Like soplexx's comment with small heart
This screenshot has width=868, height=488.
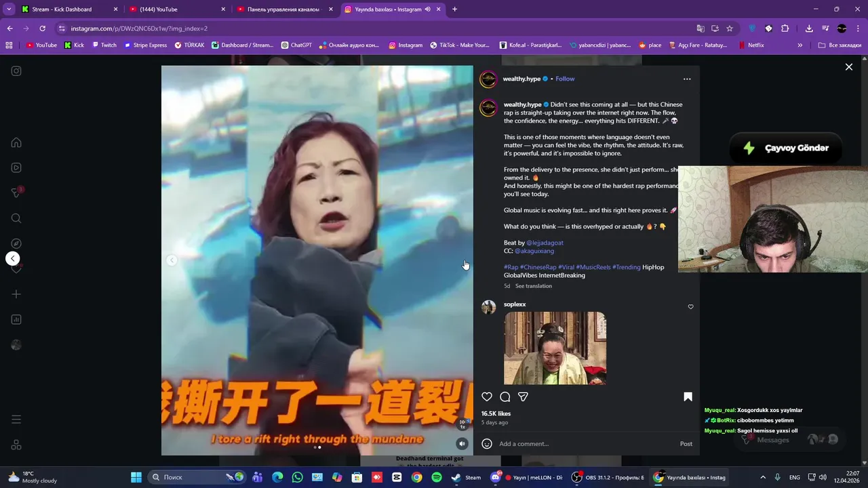click(x=690, y=307)
